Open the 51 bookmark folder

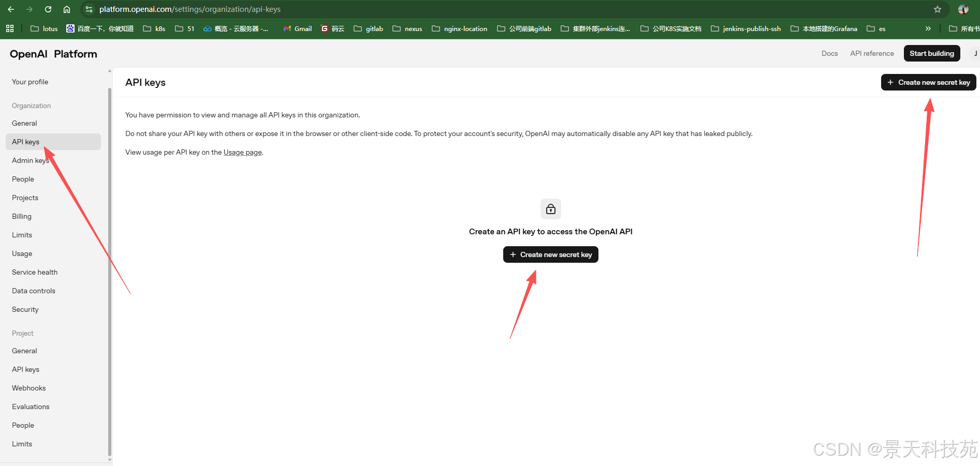(185, 28)
